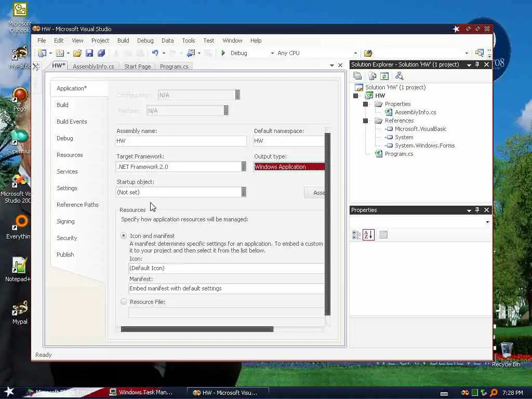Select the Resource File radio option
This screenshot has width=532, height=399.
[x=124, y=302]
